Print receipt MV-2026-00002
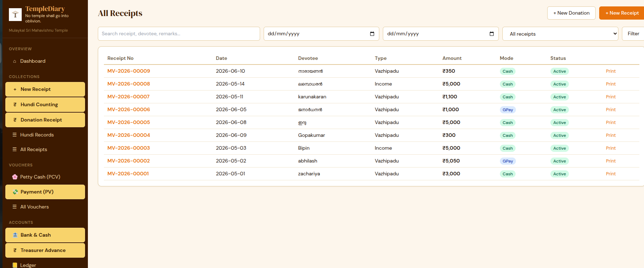Viewport: 644px width, 268px height. tap(611, 161)
